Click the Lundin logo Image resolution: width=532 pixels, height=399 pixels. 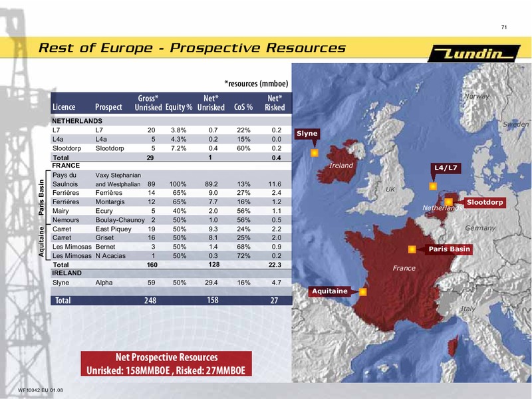pyautogui.click(x=474, y=54)
